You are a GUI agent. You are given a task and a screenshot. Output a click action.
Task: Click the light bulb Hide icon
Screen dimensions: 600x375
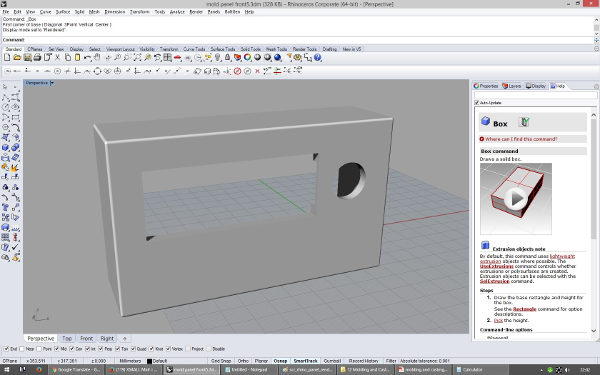tap(218, 58)
